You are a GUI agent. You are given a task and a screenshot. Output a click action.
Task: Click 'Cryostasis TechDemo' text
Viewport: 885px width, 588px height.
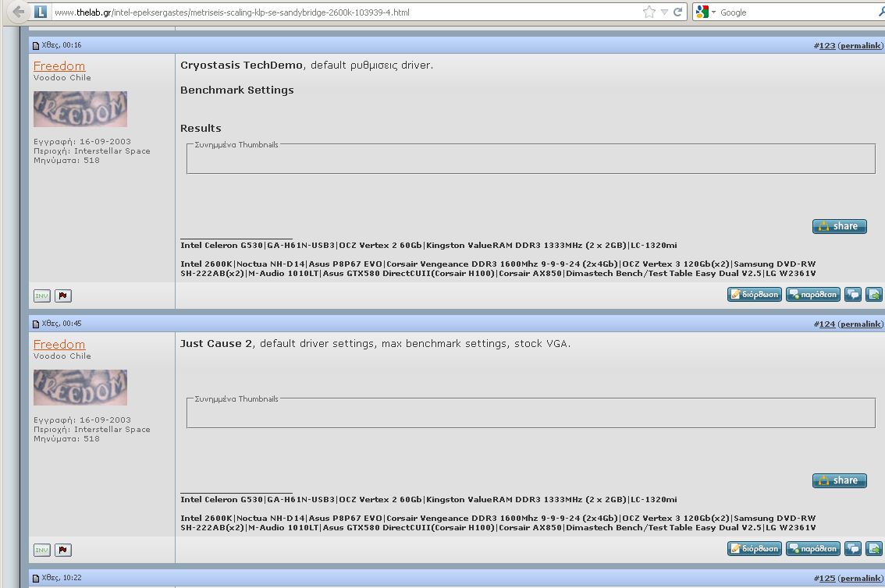tap(242, 66)
